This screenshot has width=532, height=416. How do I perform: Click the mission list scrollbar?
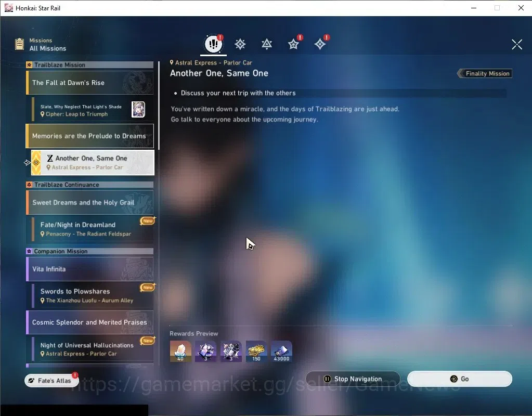[159, 106]
